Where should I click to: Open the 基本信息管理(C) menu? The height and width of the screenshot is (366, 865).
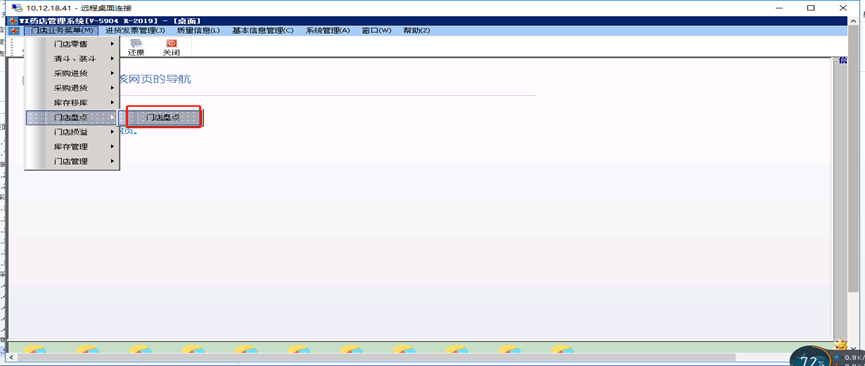(263, 30)
